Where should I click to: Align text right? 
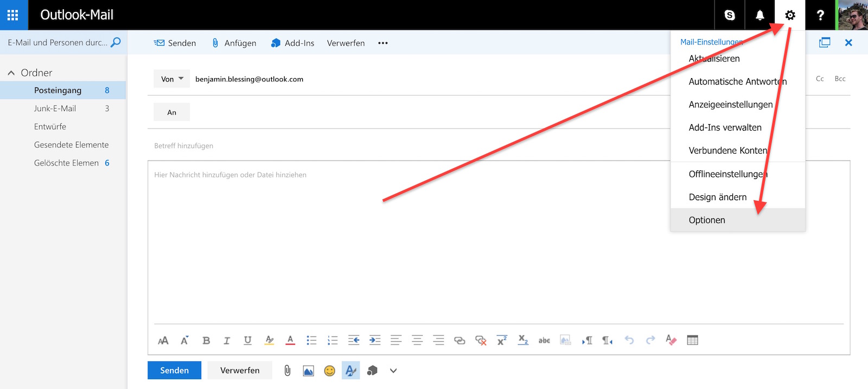point(438,341)
